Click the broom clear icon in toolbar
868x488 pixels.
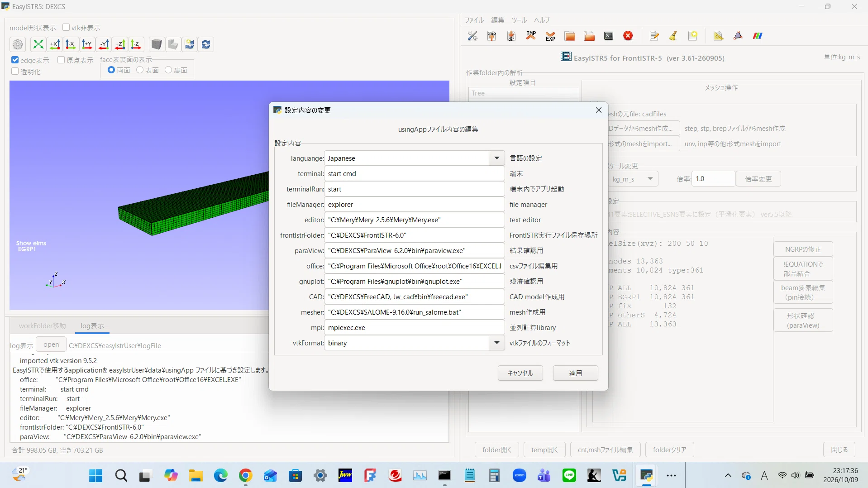click(x=673, y=36)
